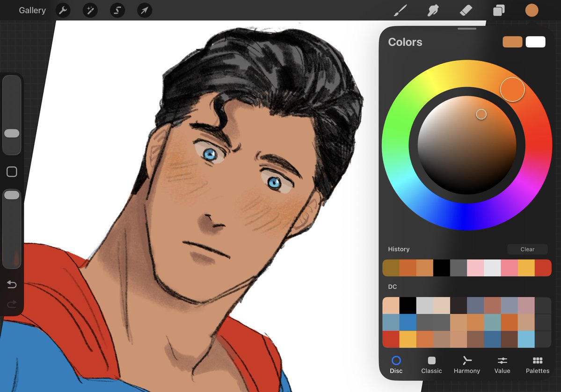Select the secondary white color swatch in Colors header

[x=536, y=42]
